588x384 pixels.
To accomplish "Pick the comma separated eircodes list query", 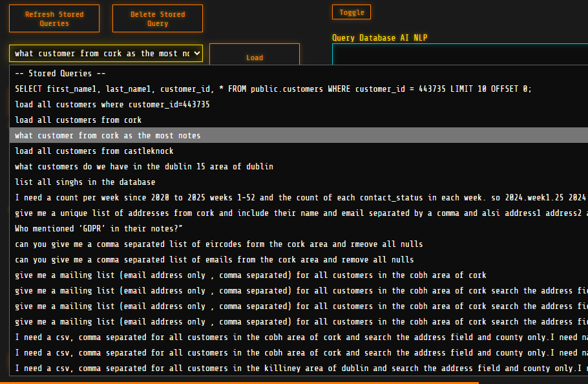I will point(219,244).
